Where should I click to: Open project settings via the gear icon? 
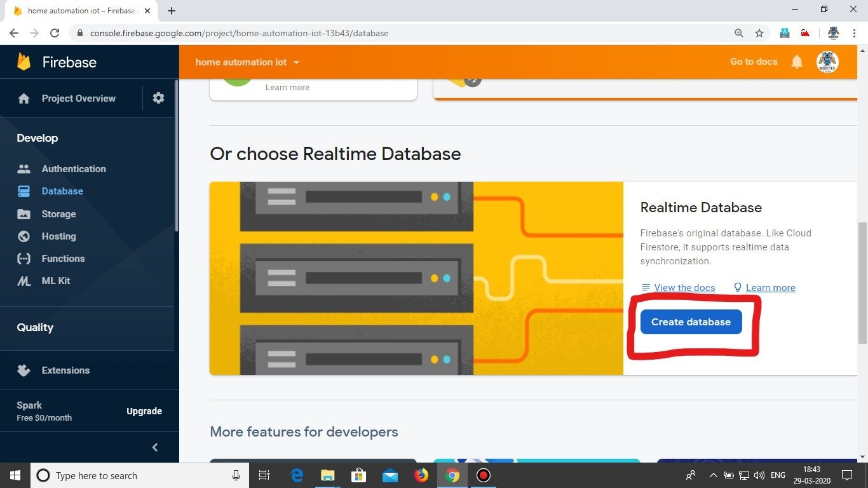point(158,98)
